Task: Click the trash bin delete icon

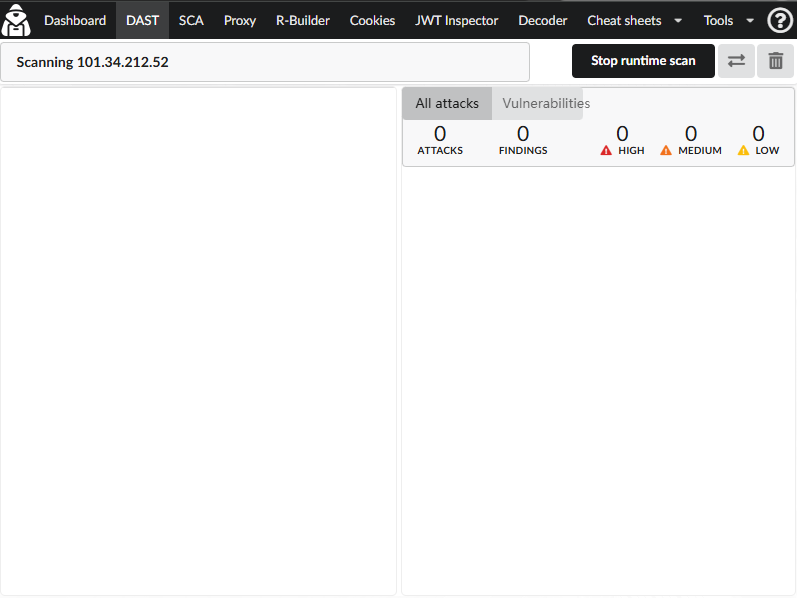Action: [775, 61]
